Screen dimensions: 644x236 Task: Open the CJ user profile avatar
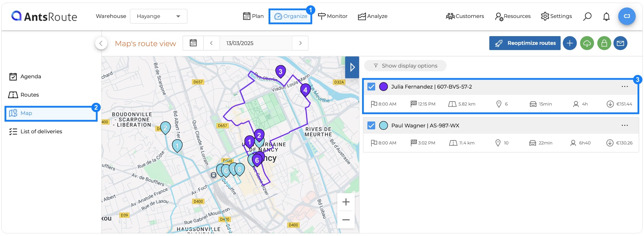(x=627, y=16)
